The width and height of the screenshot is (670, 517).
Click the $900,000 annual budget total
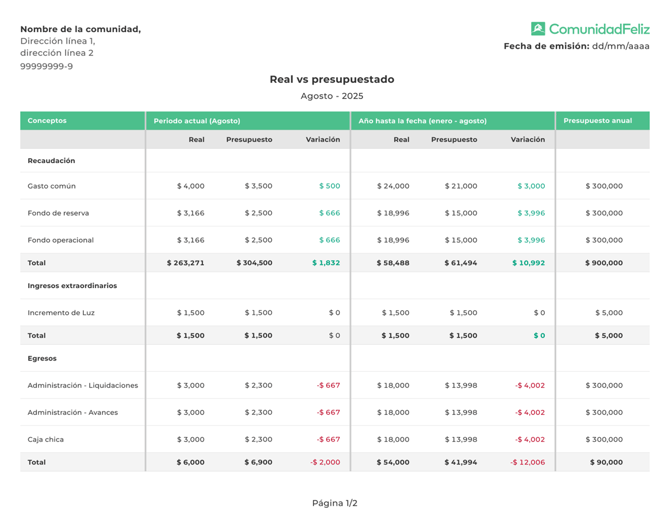pos(603,263)
